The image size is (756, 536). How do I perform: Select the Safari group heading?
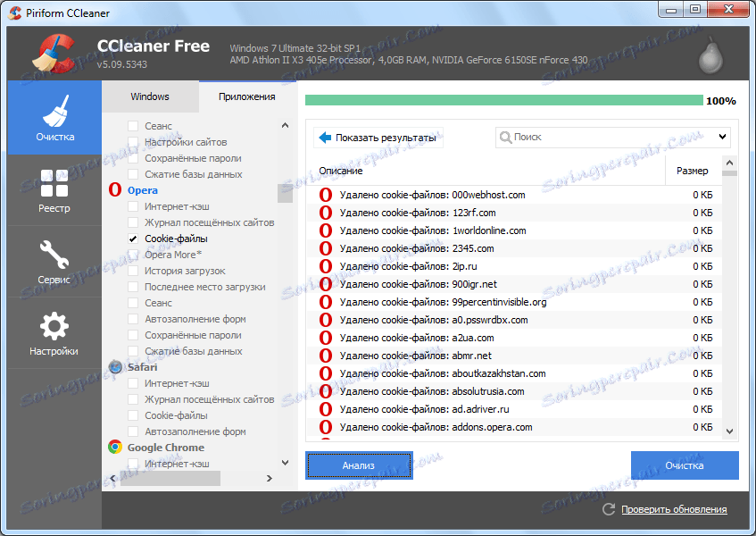click(x=142, y=367)
